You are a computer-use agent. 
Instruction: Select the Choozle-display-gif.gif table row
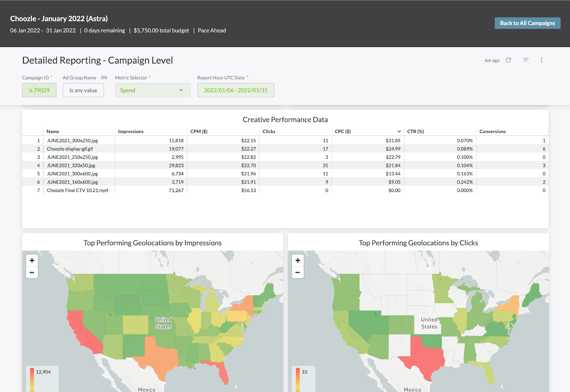point(70,149)
